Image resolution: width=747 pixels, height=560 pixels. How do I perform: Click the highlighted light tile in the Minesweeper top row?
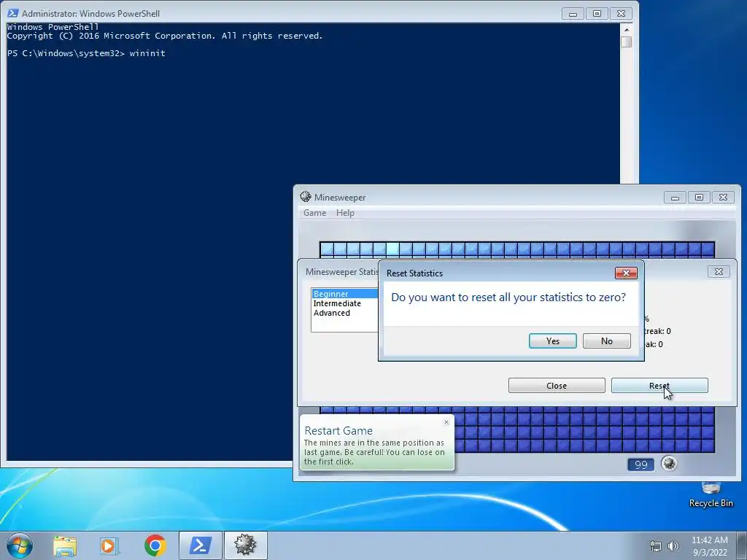pos(392,248)
